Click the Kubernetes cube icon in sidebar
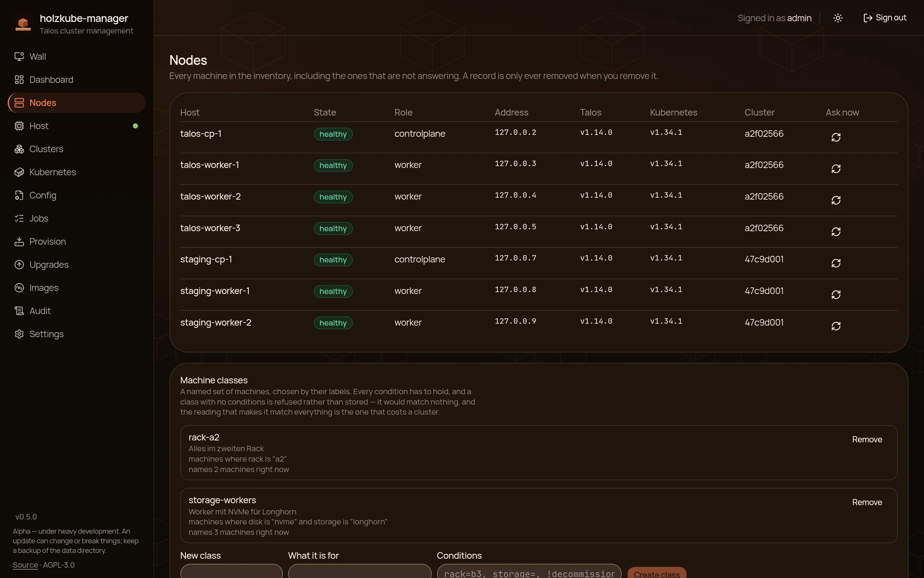Image resolution: width=924 pixels, height=578 pixels. (19, 172)
